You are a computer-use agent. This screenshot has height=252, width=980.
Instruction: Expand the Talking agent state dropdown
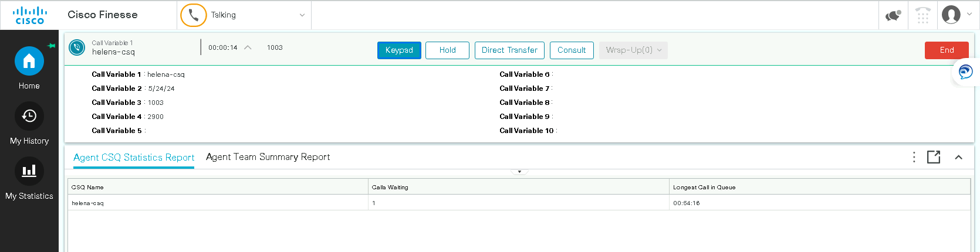302,15
